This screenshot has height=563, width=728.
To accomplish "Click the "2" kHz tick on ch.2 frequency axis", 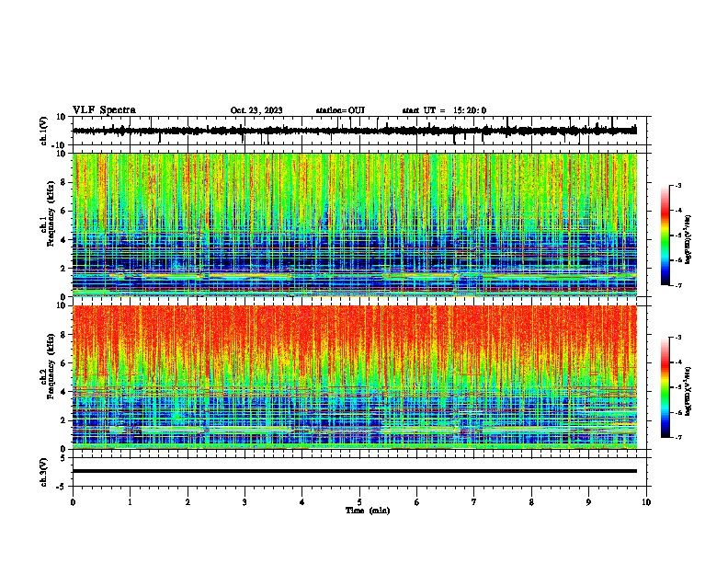I will [63, 420].
